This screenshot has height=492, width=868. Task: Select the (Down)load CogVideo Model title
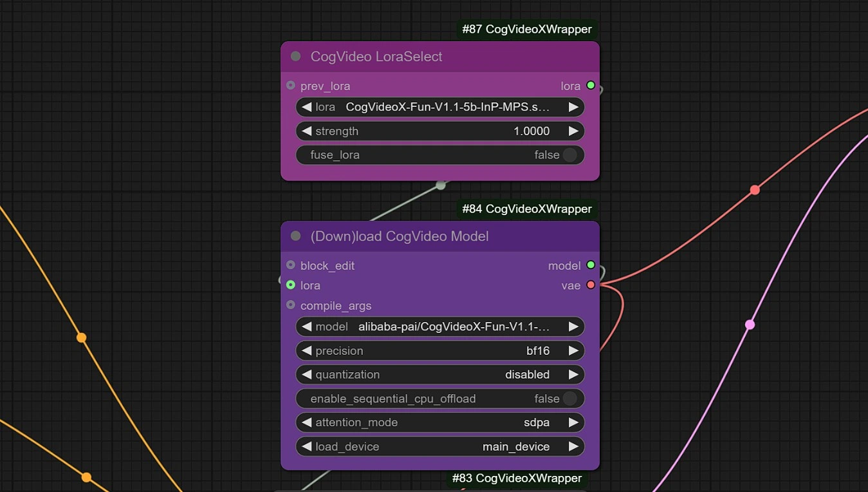click(400, 236)
